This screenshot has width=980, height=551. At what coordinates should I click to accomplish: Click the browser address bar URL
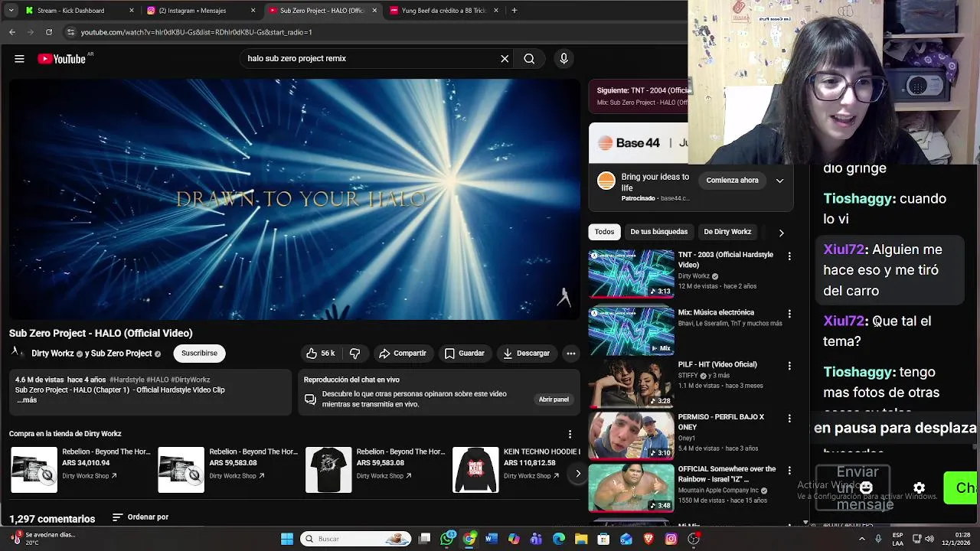196,32
